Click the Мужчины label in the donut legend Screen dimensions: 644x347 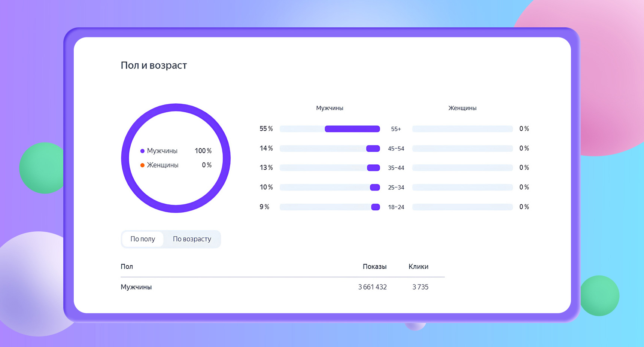tap(162, 151)
